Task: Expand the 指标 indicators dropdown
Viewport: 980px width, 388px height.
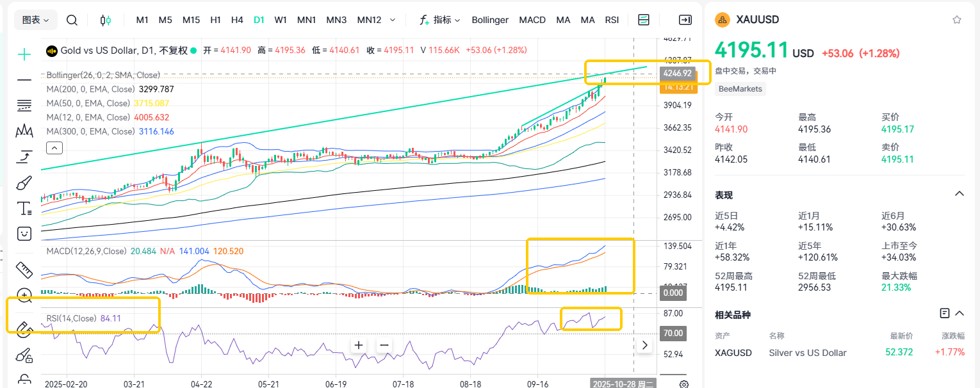Action: 440,20
